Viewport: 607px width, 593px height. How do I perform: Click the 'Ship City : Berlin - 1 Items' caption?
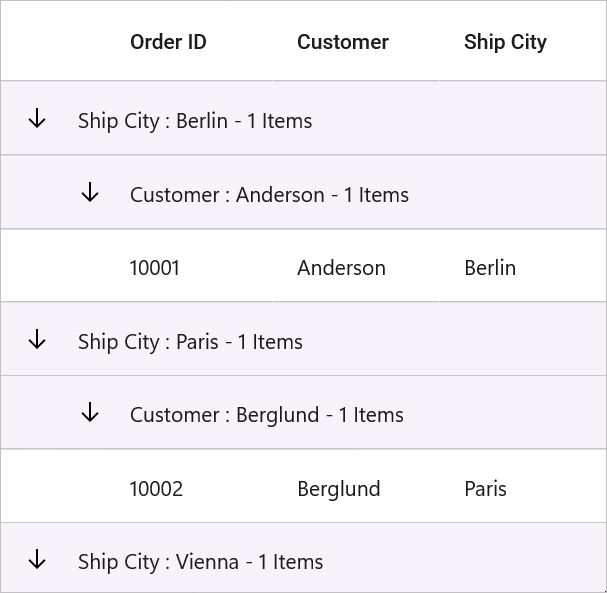pyautogui.click(x=195, y=121)
